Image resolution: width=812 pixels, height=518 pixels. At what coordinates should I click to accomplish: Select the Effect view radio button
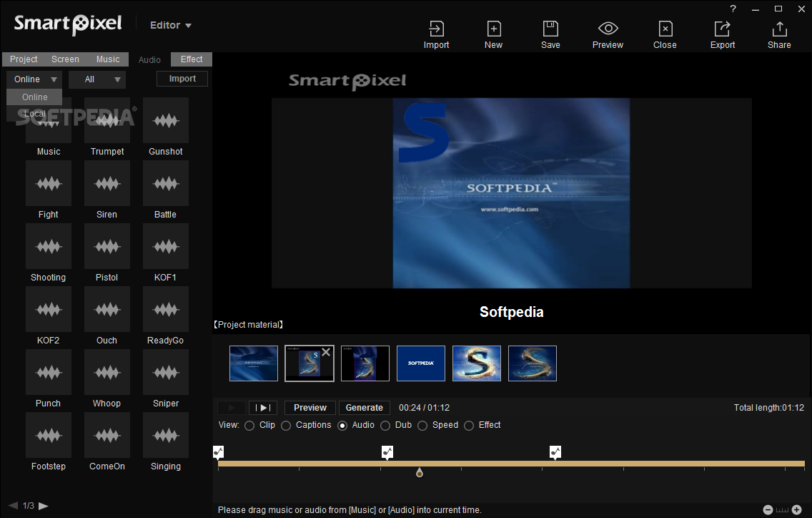pos(469,426)
